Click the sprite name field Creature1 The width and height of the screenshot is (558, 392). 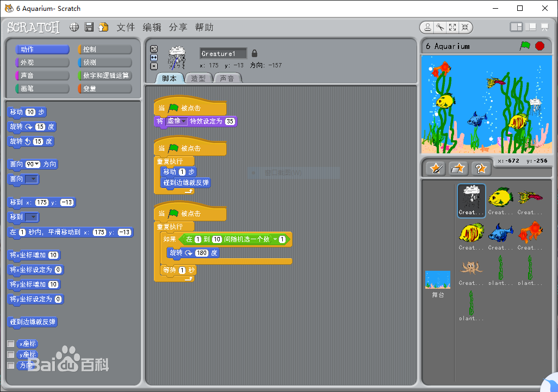click(223, 54)
